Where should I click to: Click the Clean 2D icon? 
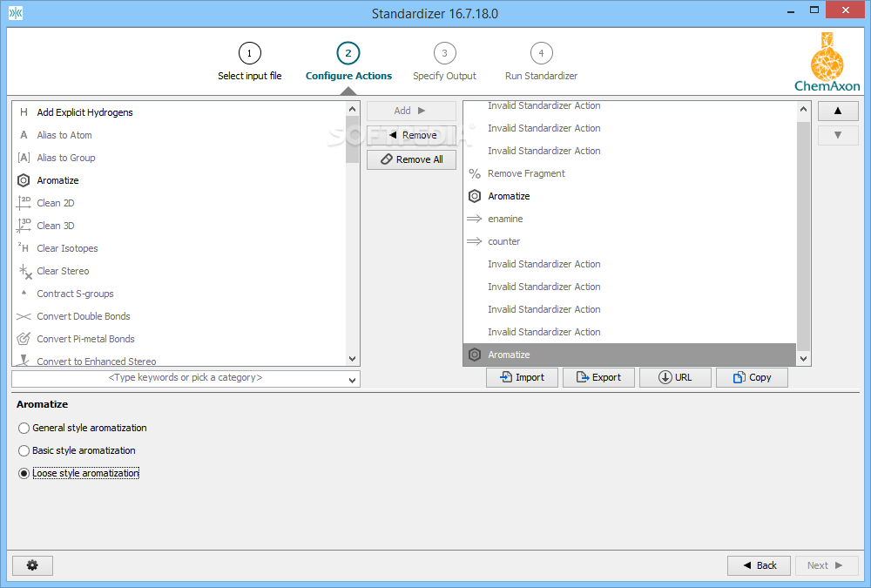[24, 203]
